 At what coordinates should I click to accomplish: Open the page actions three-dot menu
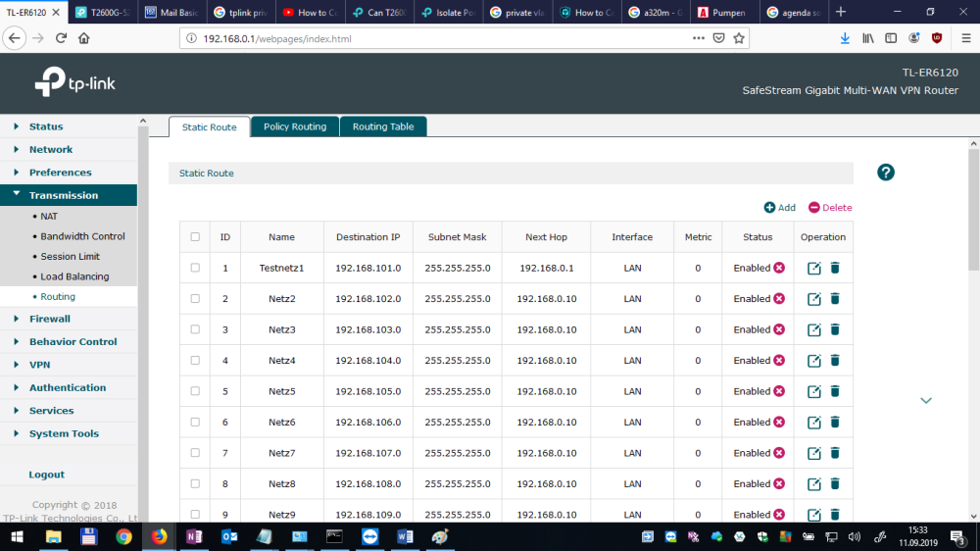(x=698, y=38)
